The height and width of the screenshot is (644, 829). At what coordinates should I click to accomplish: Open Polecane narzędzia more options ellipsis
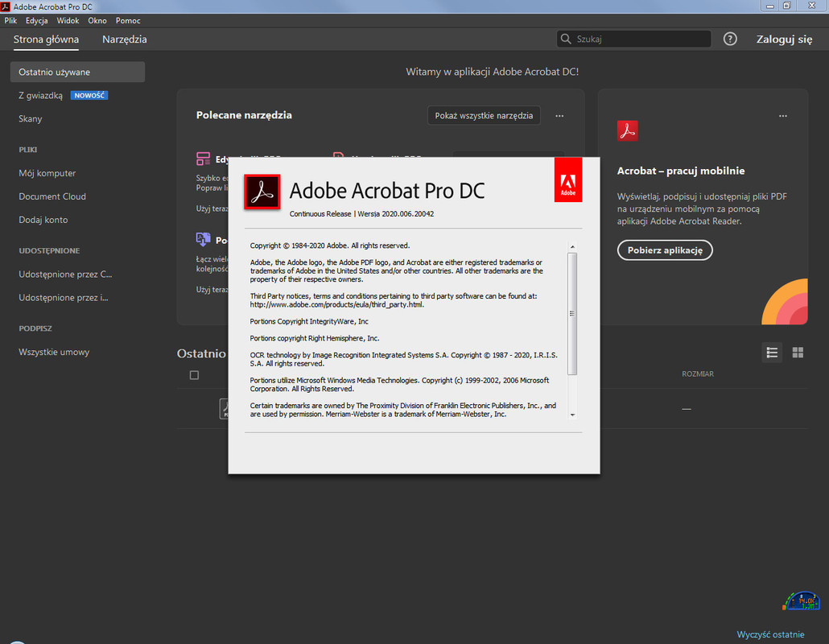tap(559, 115)
